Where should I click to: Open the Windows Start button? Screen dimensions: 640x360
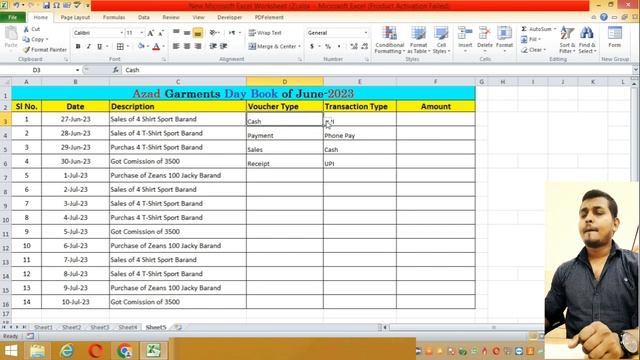pyautogui.click(x=11, y=351)
